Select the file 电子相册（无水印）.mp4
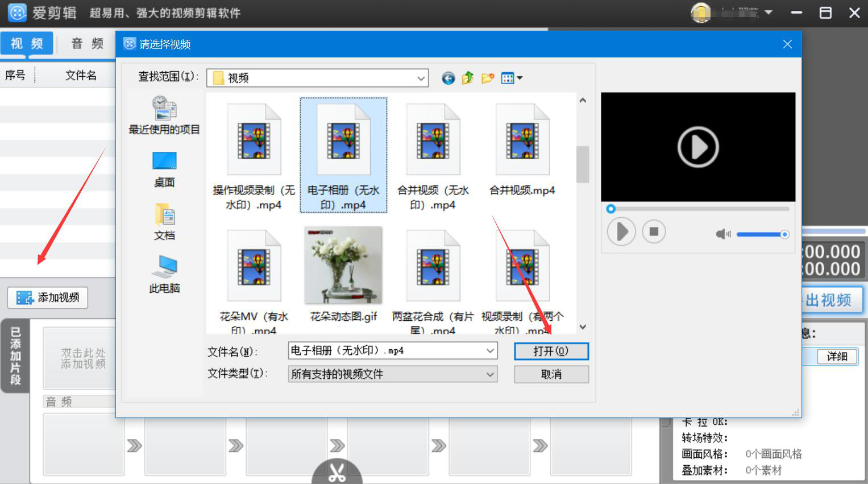868x484 pixels. [343, 155]
